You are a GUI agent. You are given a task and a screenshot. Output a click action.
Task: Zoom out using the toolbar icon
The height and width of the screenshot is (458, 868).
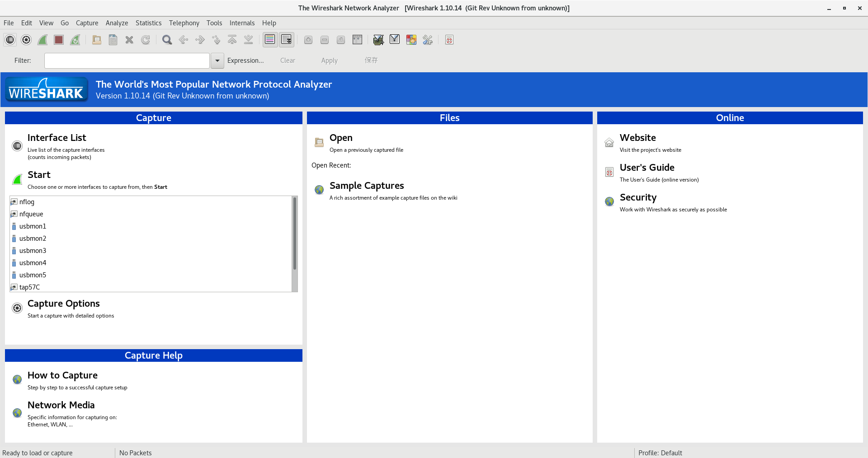tap(325, 40)
